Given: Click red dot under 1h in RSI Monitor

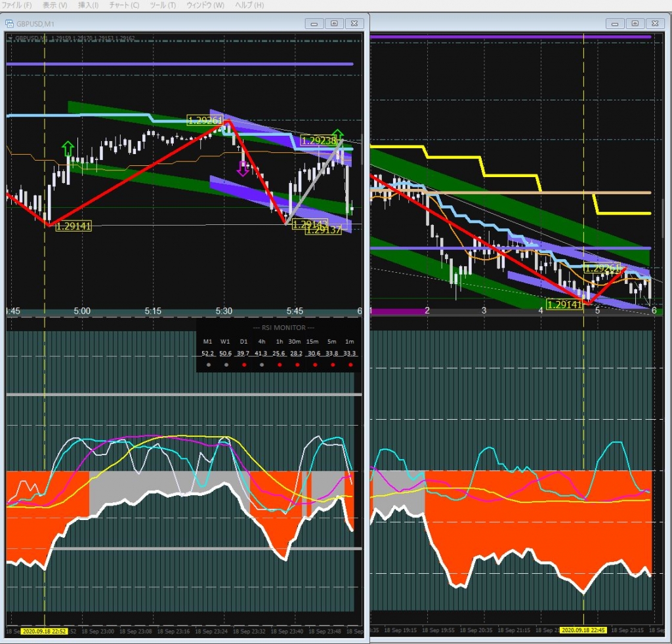Looking at the screenshot, I should click(279, 364).
